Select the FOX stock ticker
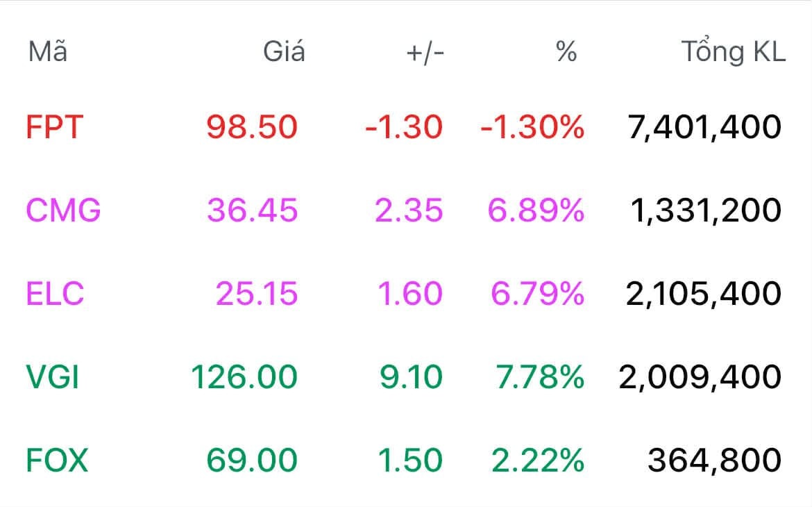 (57, 460)
